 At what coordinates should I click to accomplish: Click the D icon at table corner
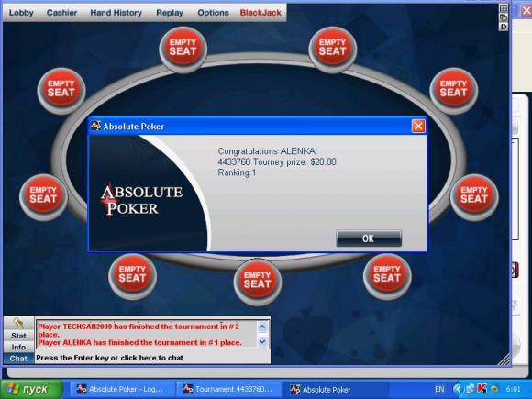click(x=504, y=27)
